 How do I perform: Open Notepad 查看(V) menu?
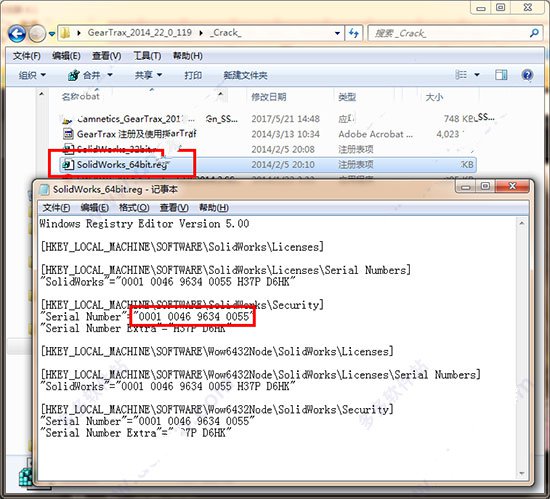coord(174,208)
